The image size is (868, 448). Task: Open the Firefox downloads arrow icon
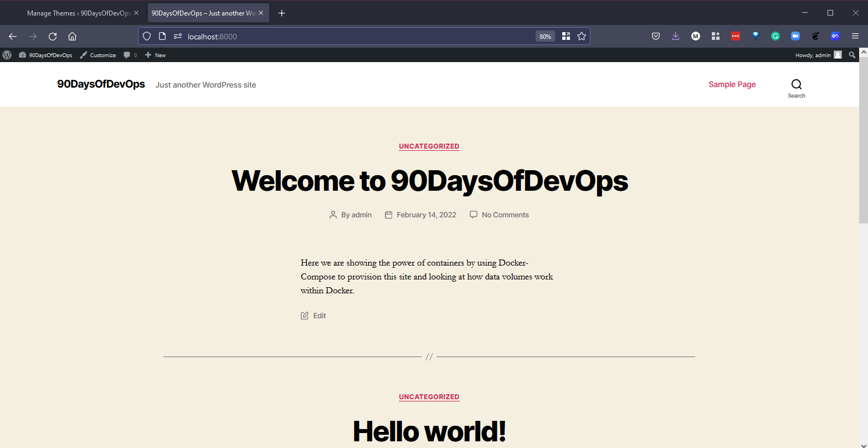click(x=675, y=37)
